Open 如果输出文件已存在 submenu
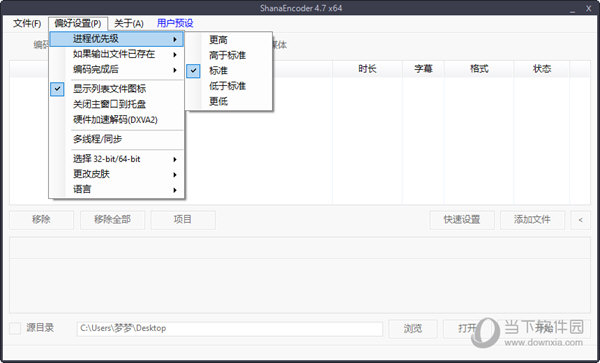Viewport: 600px width, 363px height. (x=117, y=54)
